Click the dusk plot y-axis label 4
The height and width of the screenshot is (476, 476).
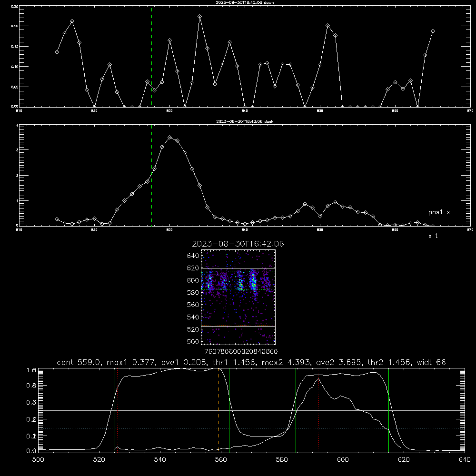[x=17, y=126]
